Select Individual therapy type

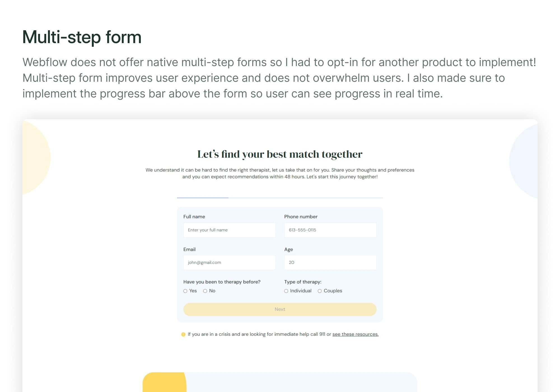[x=286, y=291]
